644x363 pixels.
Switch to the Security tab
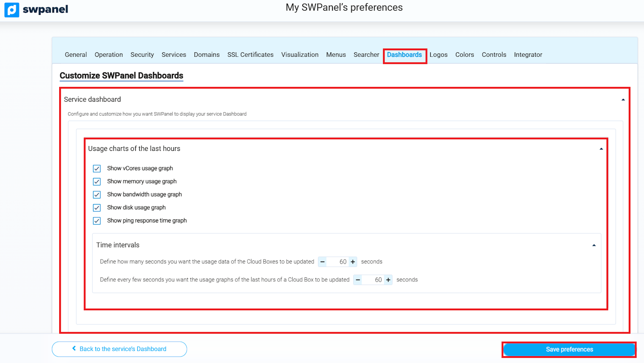coord(142,55)
